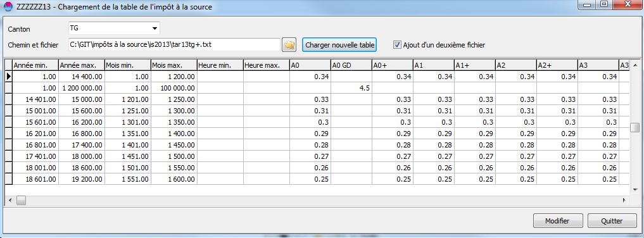The height and width of the screenshot is (238, 644).
Task: Click the 'A1+' column header
Action: pos(475,65)
